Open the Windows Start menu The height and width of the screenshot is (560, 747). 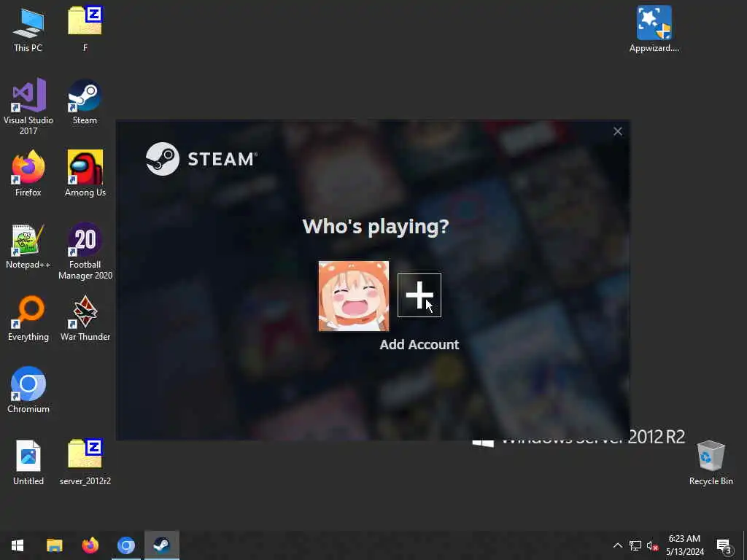coord(18,545)
